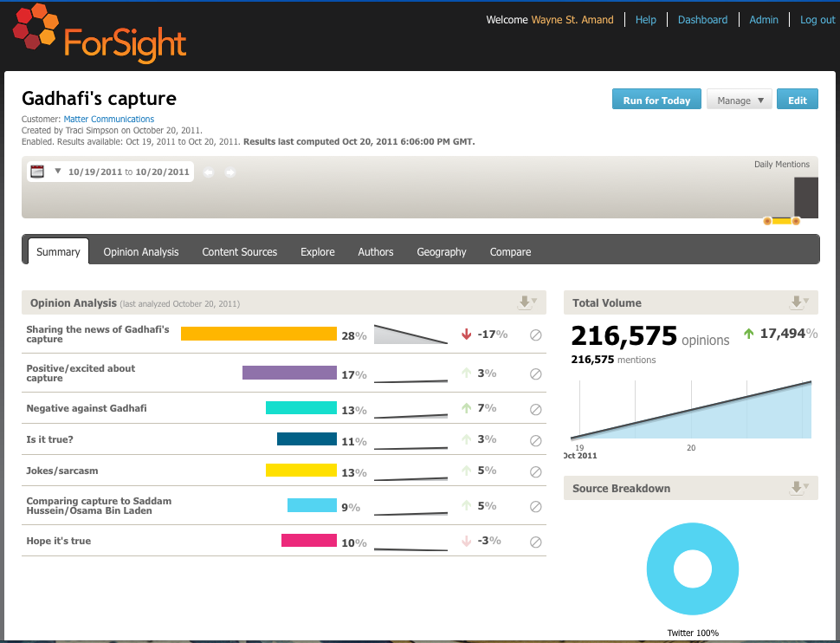Switch to the Content Sources tab
This screenshot has height=643, width=840.
pyautogui.click(x=240, y=252)
